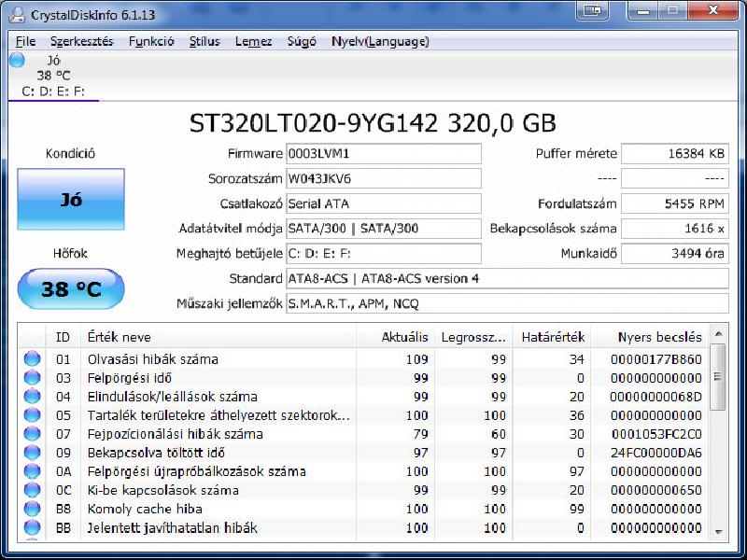Open the Nyelv(Language) menu

point(380,41)
